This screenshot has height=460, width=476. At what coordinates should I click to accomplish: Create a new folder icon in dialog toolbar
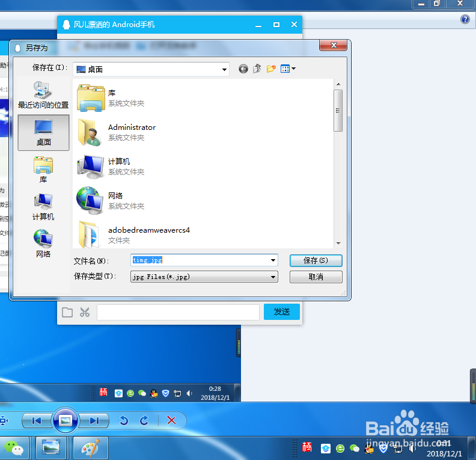click(x=271, y=69)
